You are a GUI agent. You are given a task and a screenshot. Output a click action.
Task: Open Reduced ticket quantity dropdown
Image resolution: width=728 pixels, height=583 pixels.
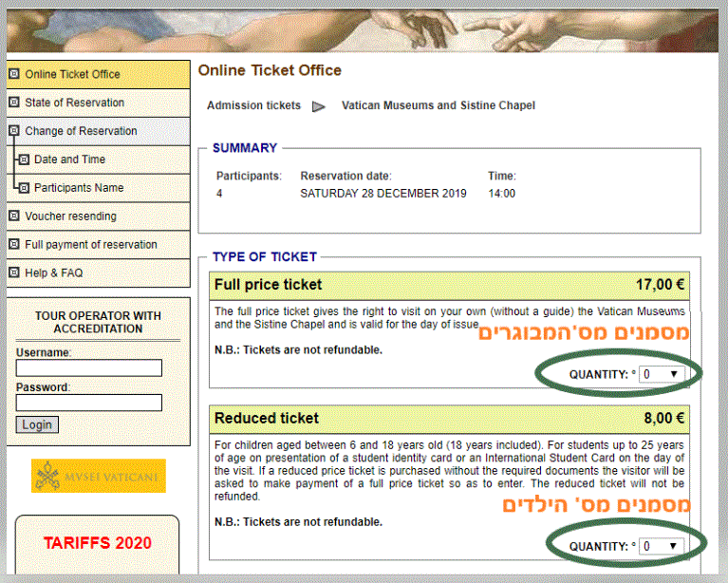[661, 546]
